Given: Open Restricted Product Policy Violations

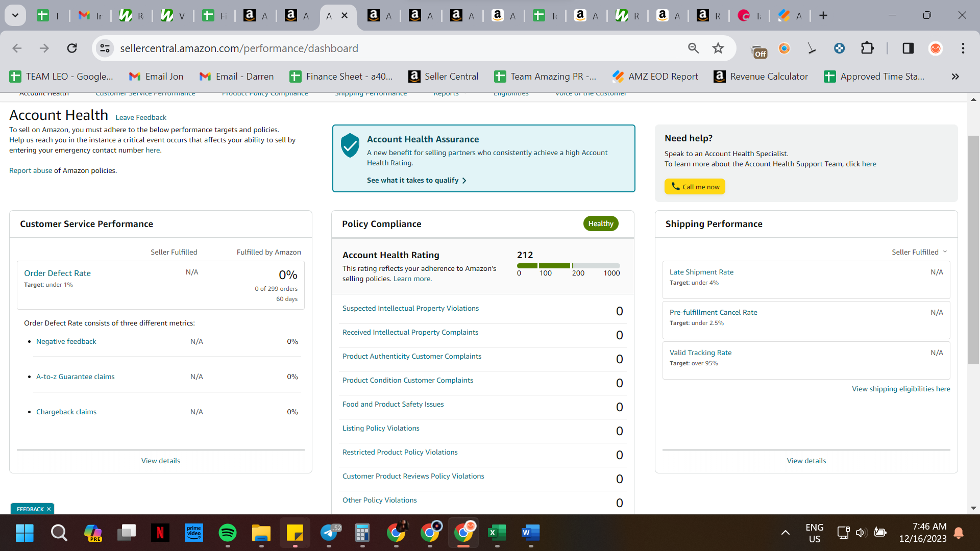Looking at the screenshot, I should 400,452.
